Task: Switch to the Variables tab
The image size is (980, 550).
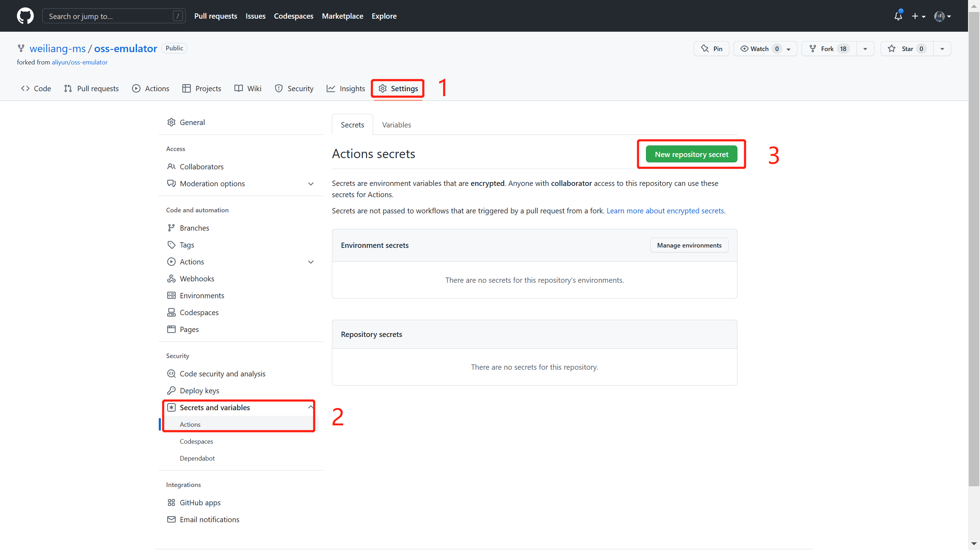Action: coord(396,125)
